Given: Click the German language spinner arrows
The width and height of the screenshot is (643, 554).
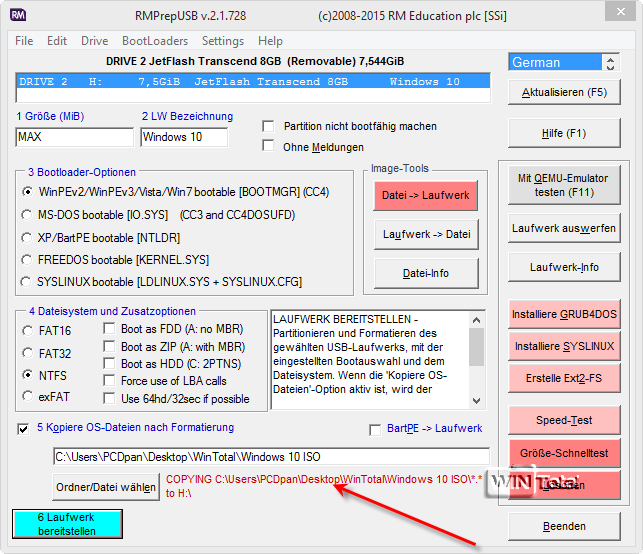Looking at the screenshot, I should pos(610,63).
